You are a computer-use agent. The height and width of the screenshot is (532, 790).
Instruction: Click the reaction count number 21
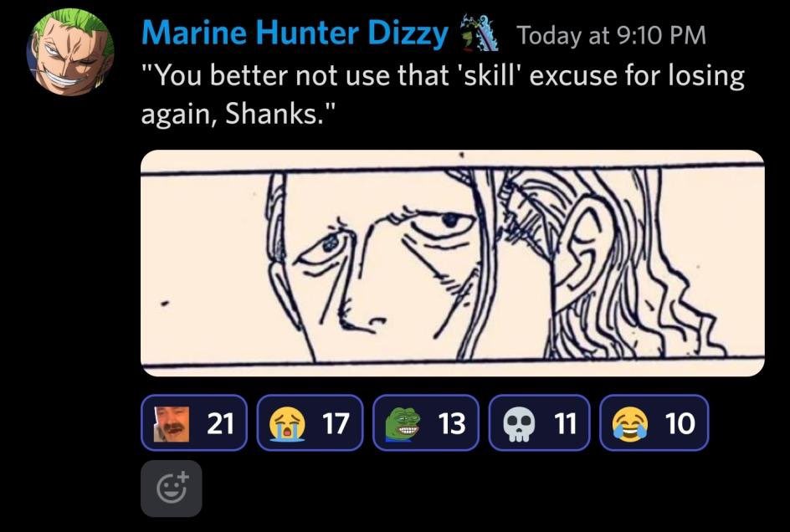[x=221, y=423]
